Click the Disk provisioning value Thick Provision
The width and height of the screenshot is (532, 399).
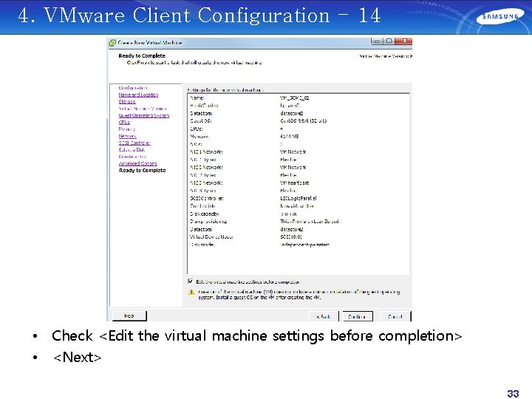click(x=310, y=221)
